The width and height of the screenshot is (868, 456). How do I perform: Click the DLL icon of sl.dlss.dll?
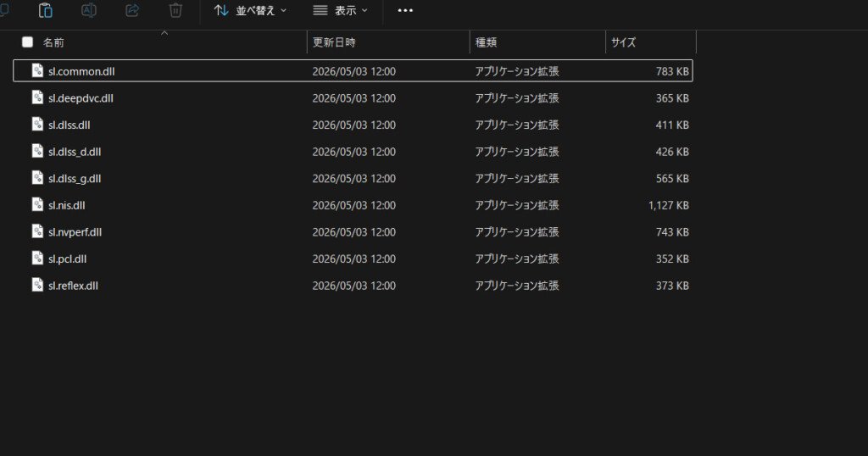coord(37,124)
